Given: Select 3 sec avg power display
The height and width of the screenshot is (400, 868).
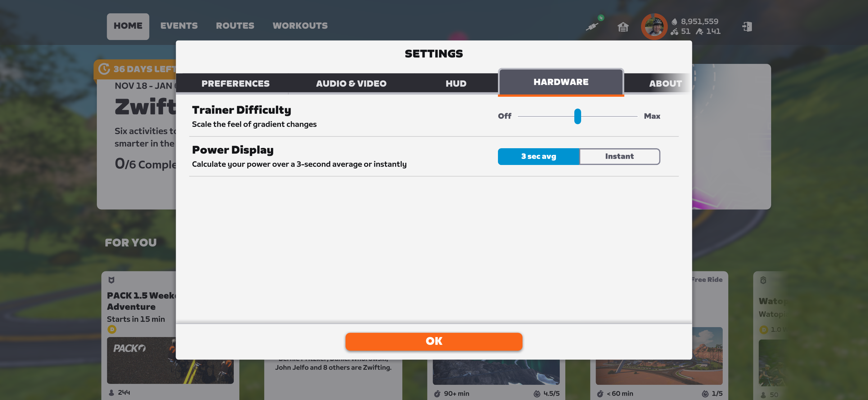Looking at the screenshot, I should pyautogui.click(x=538, y=157).
